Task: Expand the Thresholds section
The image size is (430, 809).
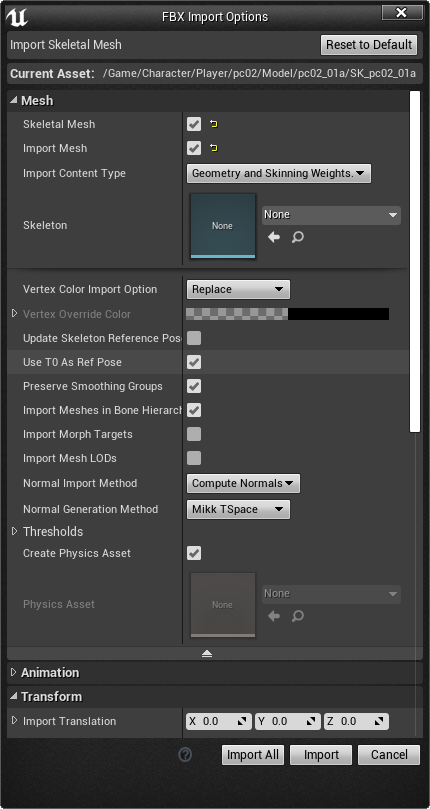Action: 14,531
